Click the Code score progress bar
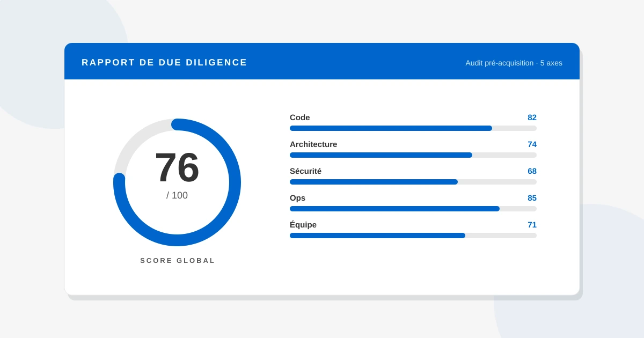The width and height of the screenshot is (644, 338). point(413,128)
